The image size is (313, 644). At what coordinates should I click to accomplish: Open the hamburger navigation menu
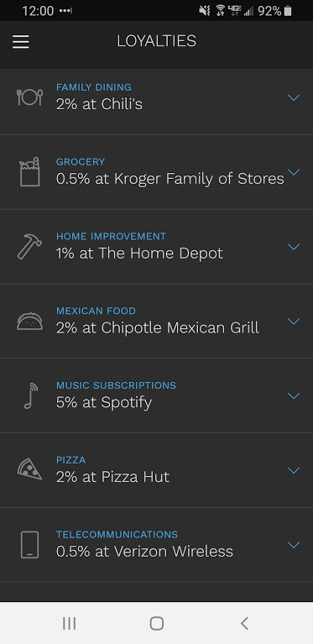(20, 41)
